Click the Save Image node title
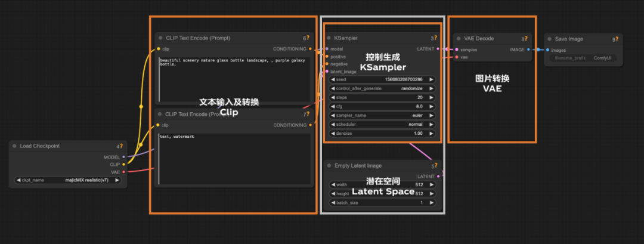The image size is (644, 244). (569, 39)
